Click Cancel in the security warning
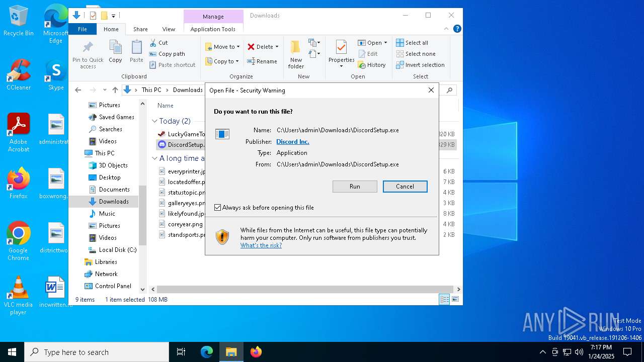644x362 pixels. (x=405, y=187)
